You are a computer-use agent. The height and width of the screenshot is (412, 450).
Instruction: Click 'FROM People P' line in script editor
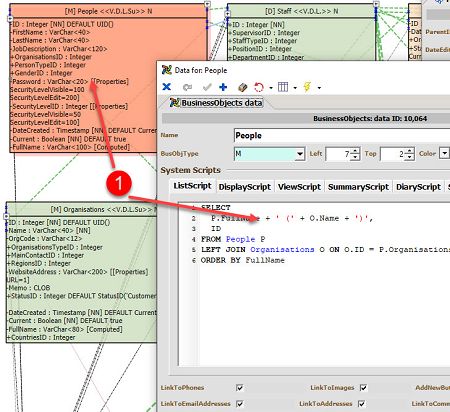[233, 239]
